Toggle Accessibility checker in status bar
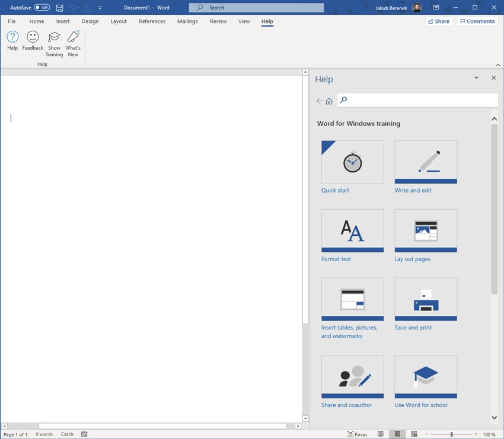This screenshot has width=504, height=439. [x=84, y=434]
